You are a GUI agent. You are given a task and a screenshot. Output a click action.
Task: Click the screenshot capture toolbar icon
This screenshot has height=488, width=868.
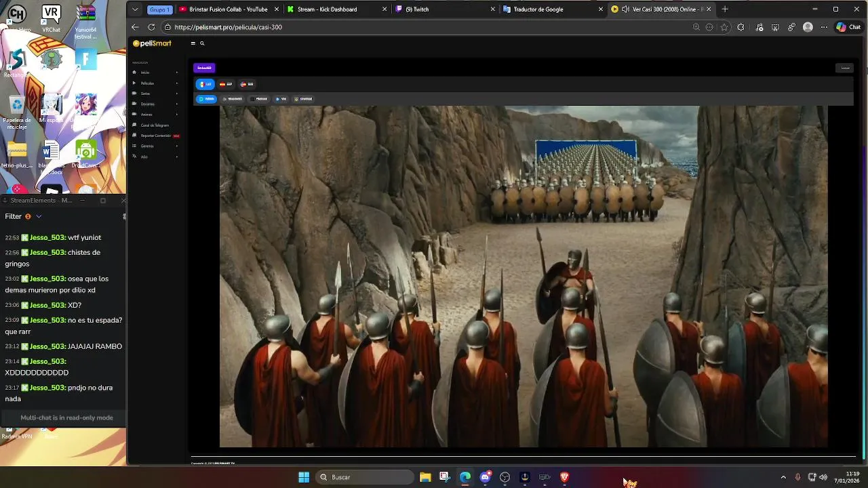pyautogui.click(x=775, y=27)
